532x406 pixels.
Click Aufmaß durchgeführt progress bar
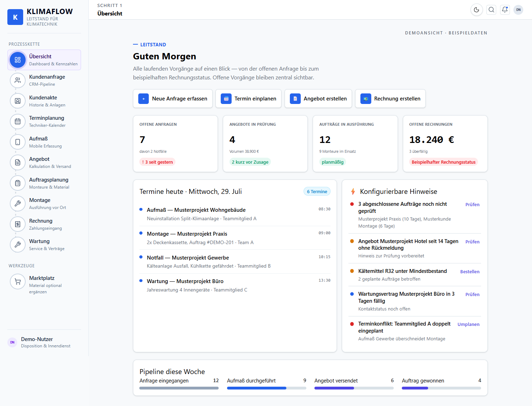(266, 388)
